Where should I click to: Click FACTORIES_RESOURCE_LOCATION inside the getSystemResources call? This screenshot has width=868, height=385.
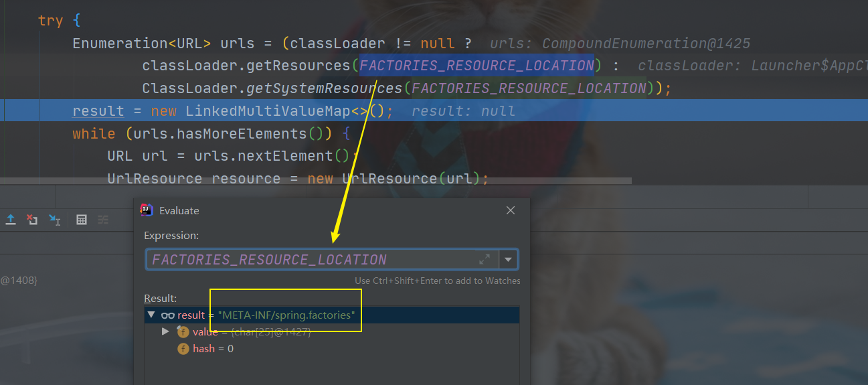tap(529, 88)
